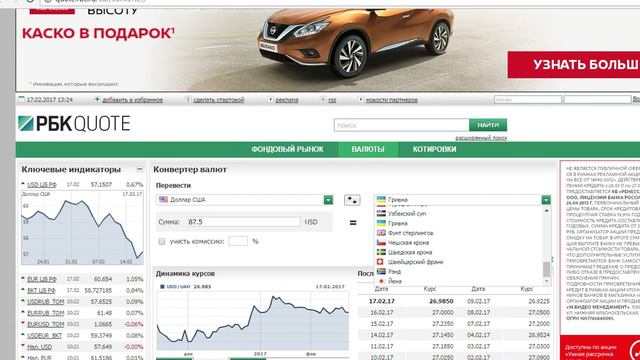Image resolution: width=640 pixels, height=360 pixels.
Task: Open the КОТИРОВКИ tab
Action: [434, 149]
